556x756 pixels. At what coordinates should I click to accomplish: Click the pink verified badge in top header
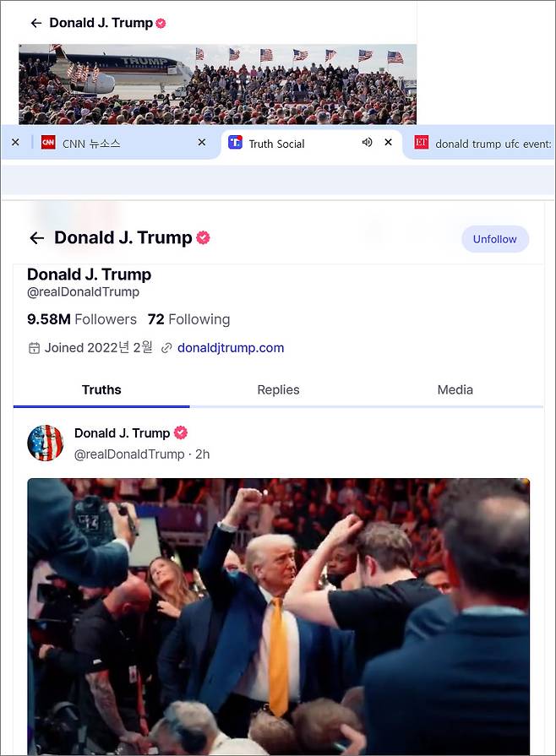(x=161, y=23)
